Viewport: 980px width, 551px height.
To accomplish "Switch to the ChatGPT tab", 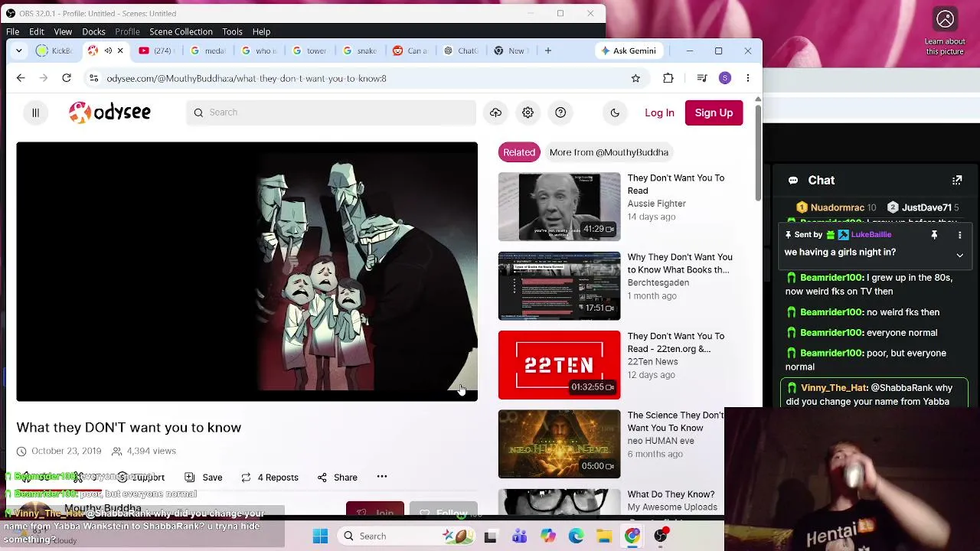I will 460,51.
